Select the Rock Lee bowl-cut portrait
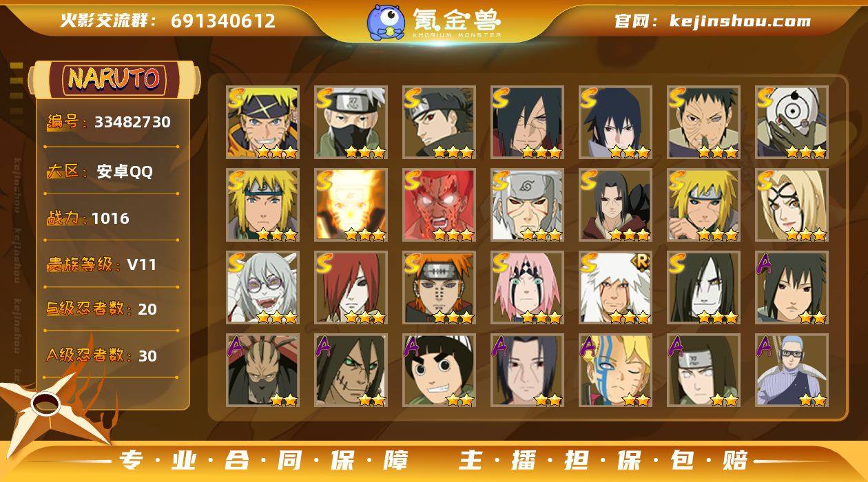The width and height of the screenshot is (868, 482). tap(440, 370)
